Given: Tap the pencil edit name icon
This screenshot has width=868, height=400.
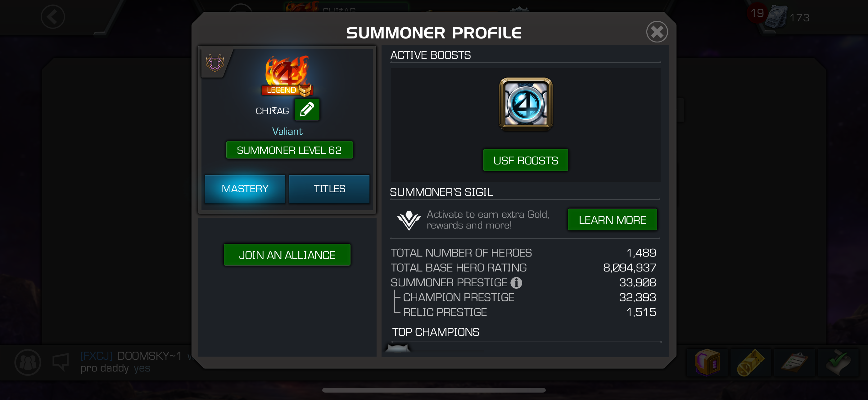Looking at the screenshot, I should click(x=307, y=110).
